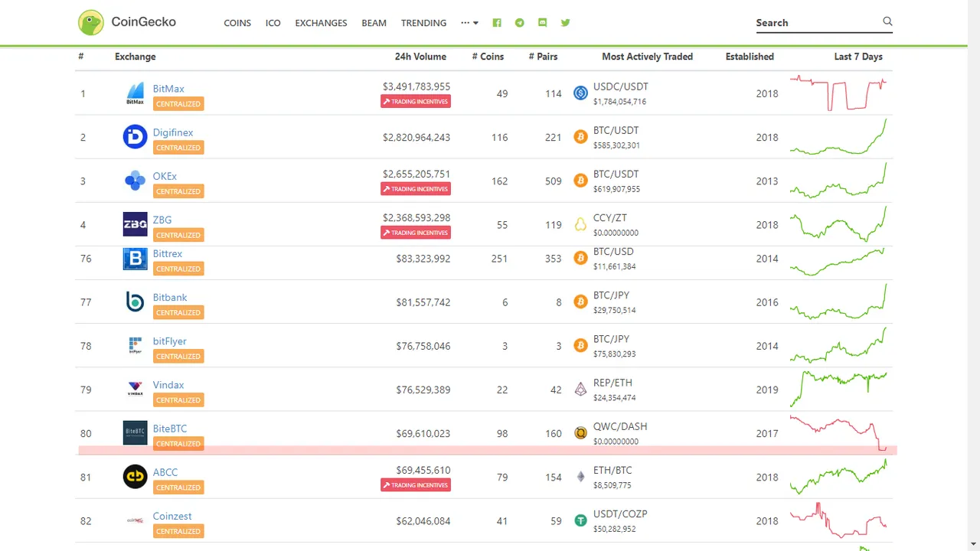
Task: Click Ethereum icon in ABCC row
Action: 580,477
